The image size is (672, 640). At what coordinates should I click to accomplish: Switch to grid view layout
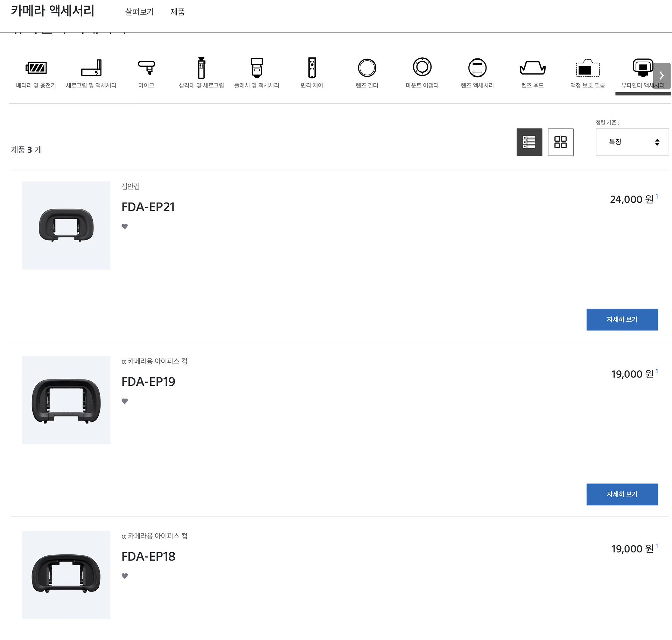click(x=560, y=142)
